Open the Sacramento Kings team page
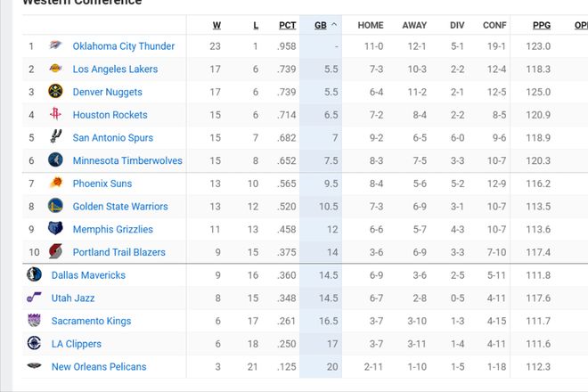Image resolution: width=588 pixels, height=392 pixels. [91, 322]
